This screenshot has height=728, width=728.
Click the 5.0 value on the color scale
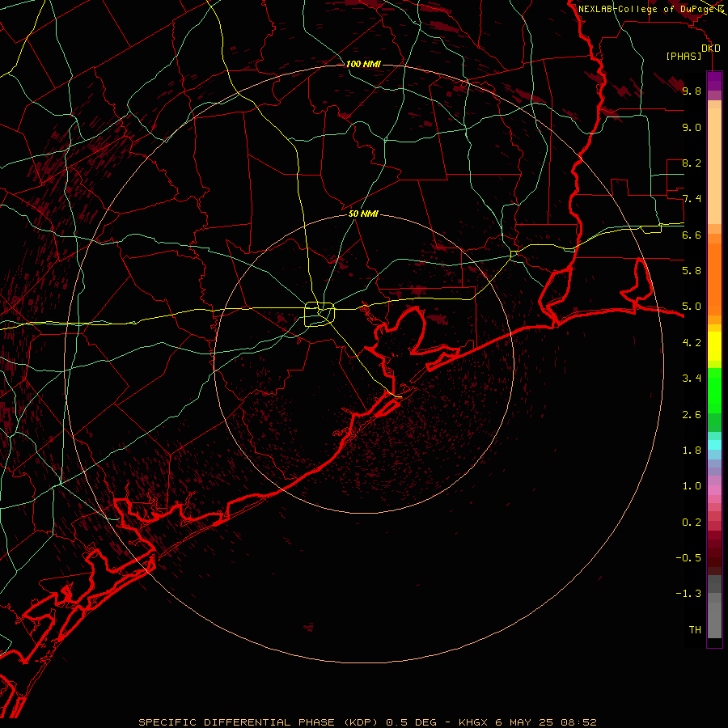(x=692, y=307)
